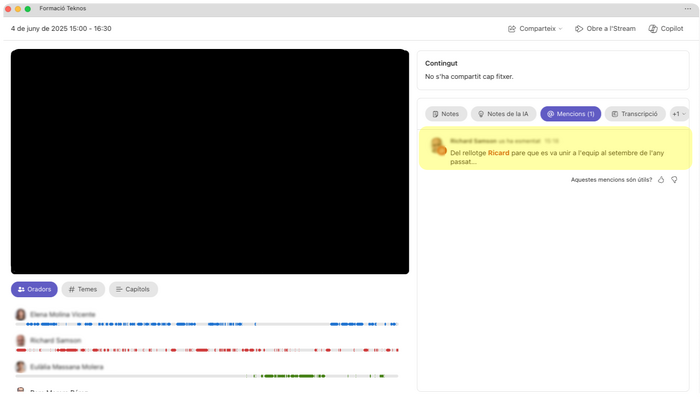
Task: Click the Richard Samson speaker name
Action: [x=55, y=341]
